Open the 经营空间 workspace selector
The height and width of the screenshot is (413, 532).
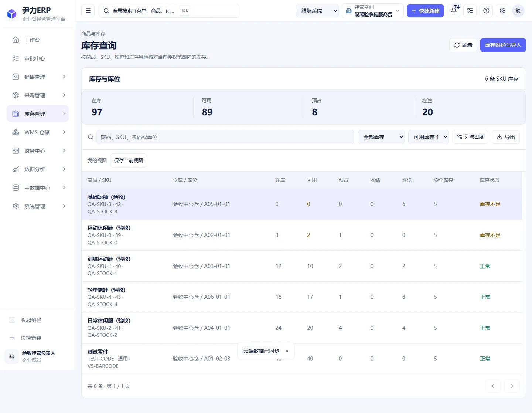point(373,11)
